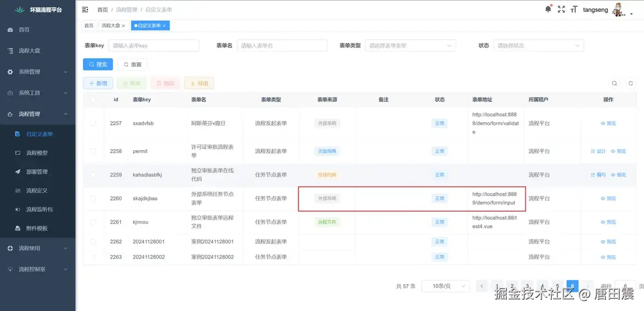The image size is (644, 311).
Task: Click the blue 搜索 button
Action: 98,64
